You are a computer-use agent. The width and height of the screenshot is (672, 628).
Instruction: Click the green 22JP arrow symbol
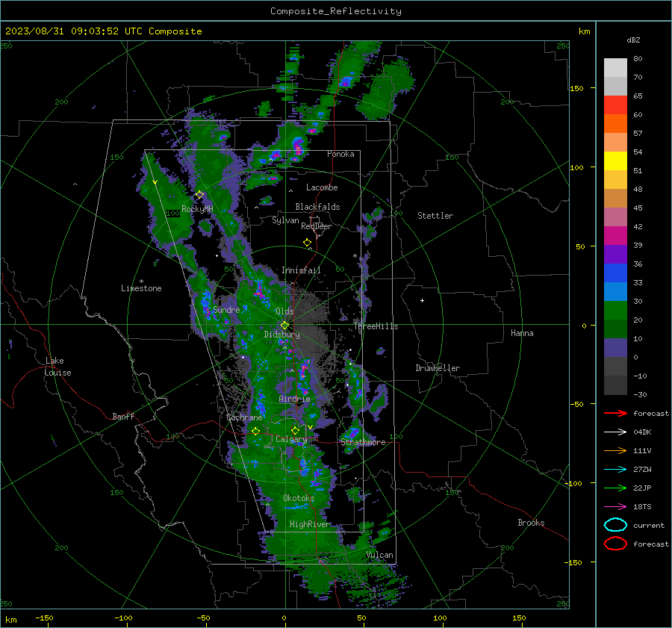615,488
